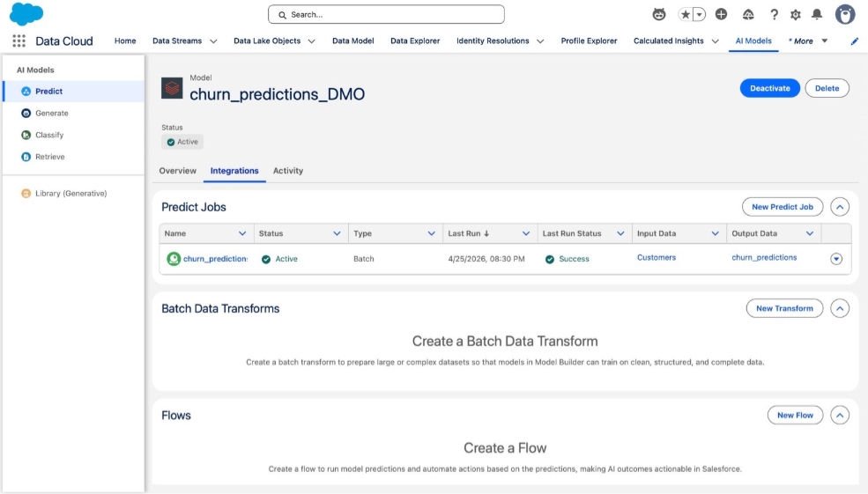Open the App Launcher grid icon
868x494 pixels.
click(x=19, y=41)
